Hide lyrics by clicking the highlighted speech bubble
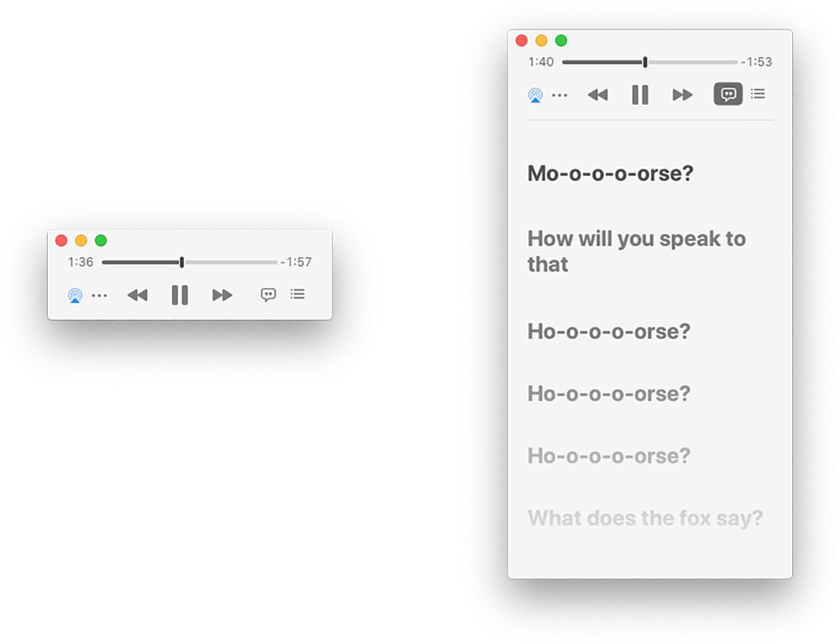 click(x=727, y=94)
